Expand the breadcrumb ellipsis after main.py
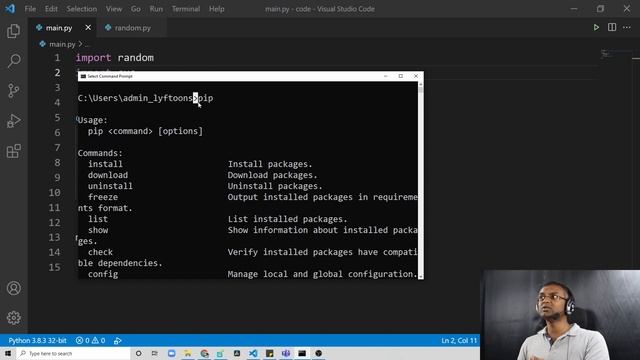The image size is (640, 360). pyautogui.click(x=88, y=44)
